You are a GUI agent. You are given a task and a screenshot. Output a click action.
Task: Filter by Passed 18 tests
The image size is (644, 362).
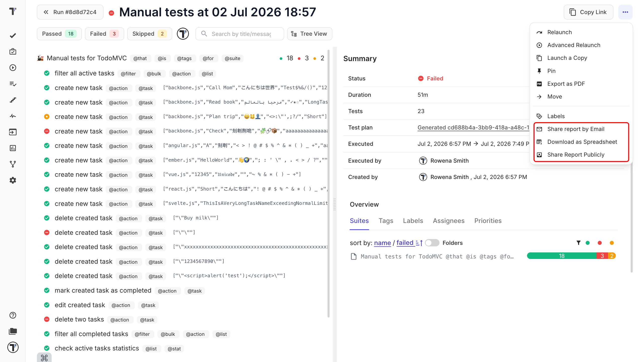pyautogui.click(x=59, y=34)
